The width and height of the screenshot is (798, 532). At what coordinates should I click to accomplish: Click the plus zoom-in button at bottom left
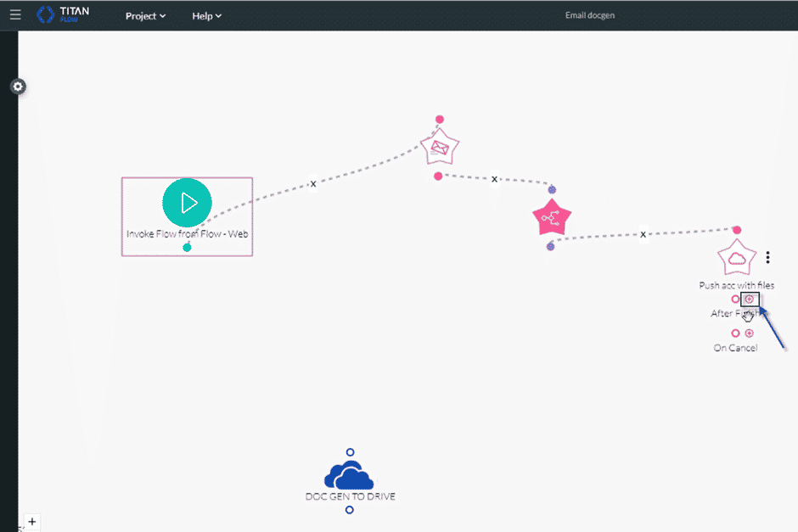(x=31, y=521)
